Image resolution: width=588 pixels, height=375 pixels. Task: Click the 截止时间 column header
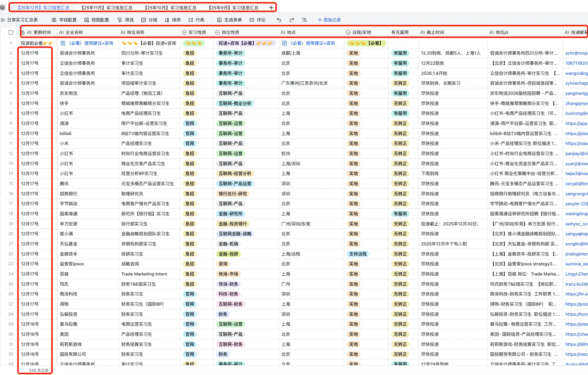[453, 32]
